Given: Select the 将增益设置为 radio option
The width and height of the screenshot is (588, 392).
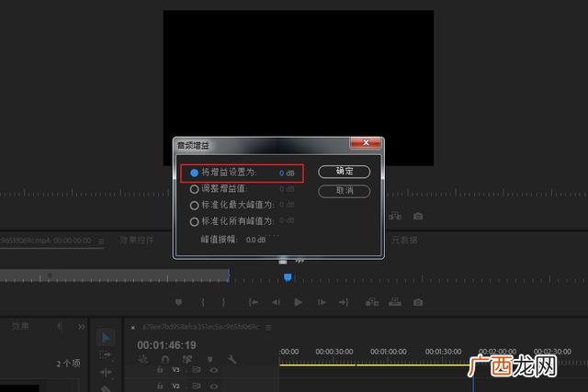Looking at the screenshot, I should 194,173.
